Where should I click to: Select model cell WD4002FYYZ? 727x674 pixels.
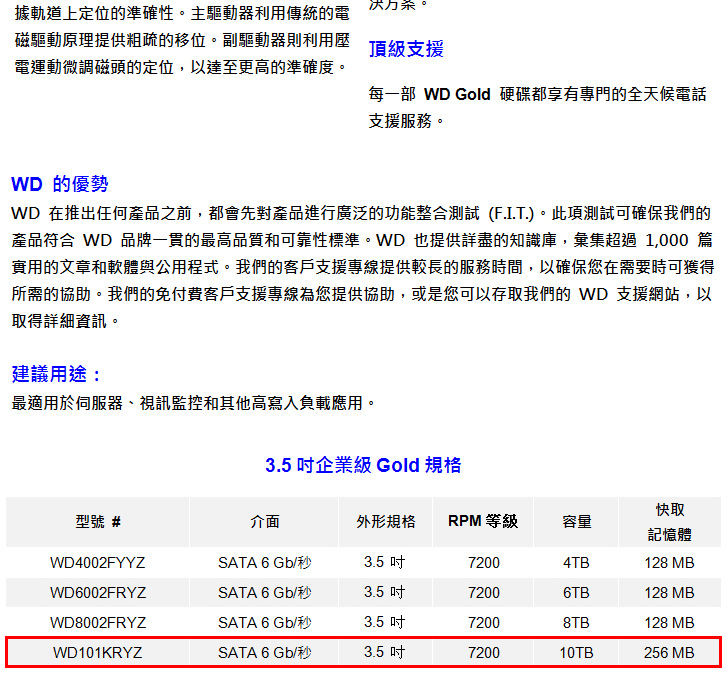click(98, 563)
